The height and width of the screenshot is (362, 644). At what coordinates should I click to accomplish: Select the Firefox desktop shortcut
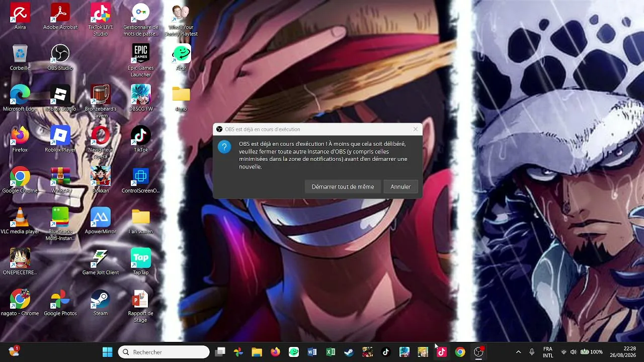tap(20, 139)
